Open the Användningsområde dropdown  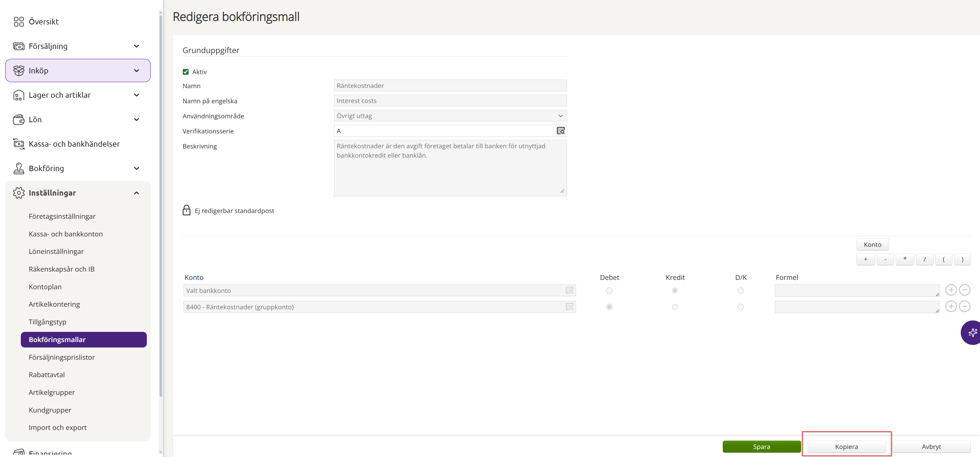[450, 115]
